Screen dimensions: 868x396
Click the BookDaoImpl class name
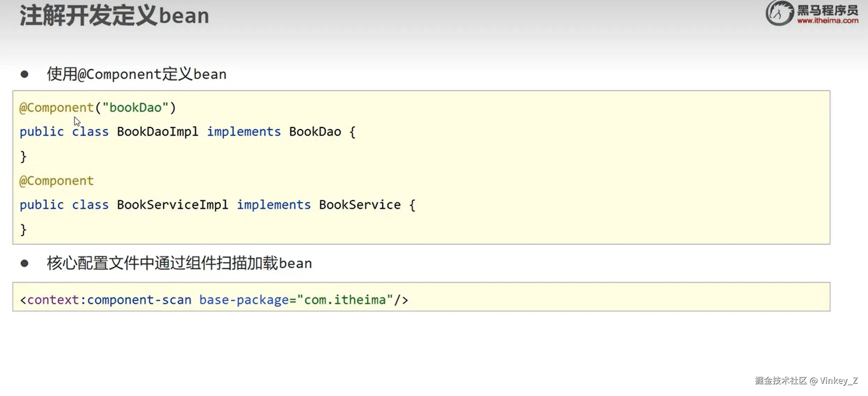coord(157,132)
